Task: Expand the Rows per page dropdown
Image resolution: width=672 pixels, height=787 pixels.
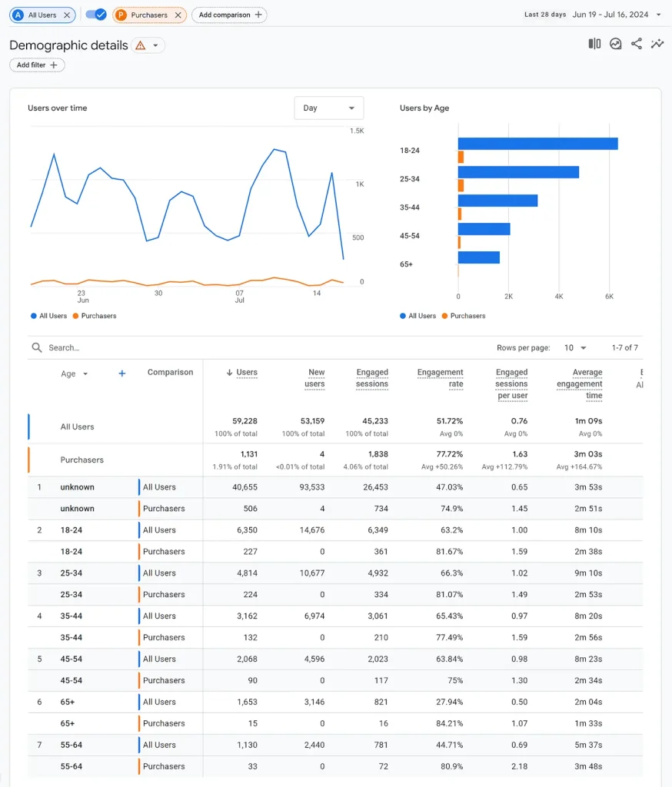Action: [575, 348]
